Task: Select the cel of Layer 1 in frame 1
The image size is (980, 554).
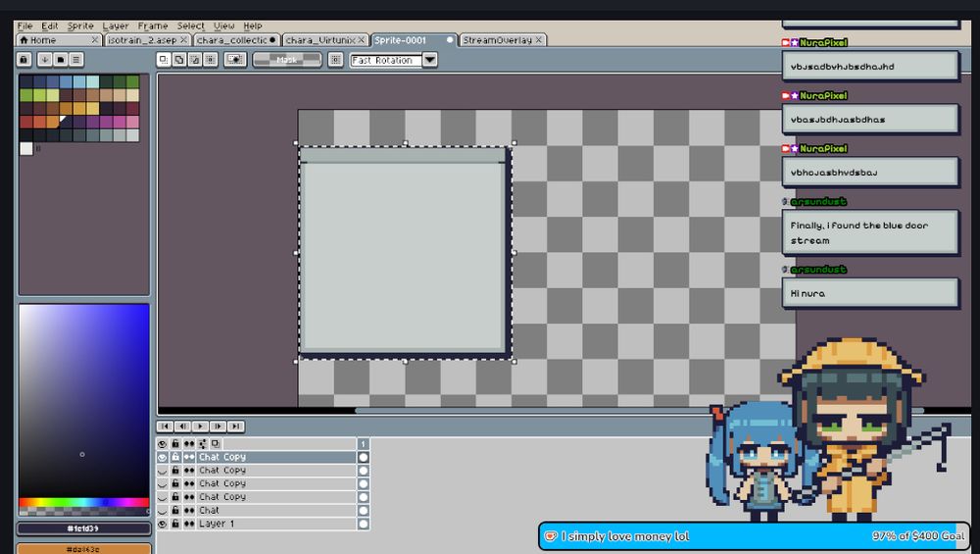Action: point(363,524)
